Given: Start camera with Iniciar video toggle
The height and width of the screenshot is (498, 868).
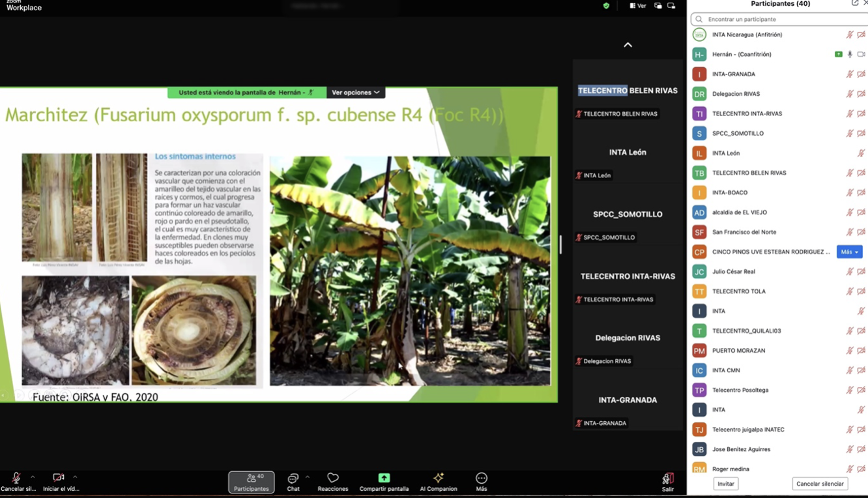Looking at the screenshot, I should tap(58, 478).
